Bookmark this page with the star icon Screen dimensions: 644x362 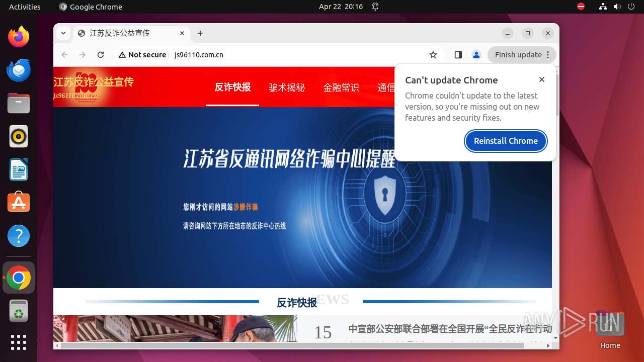[433, 55]
